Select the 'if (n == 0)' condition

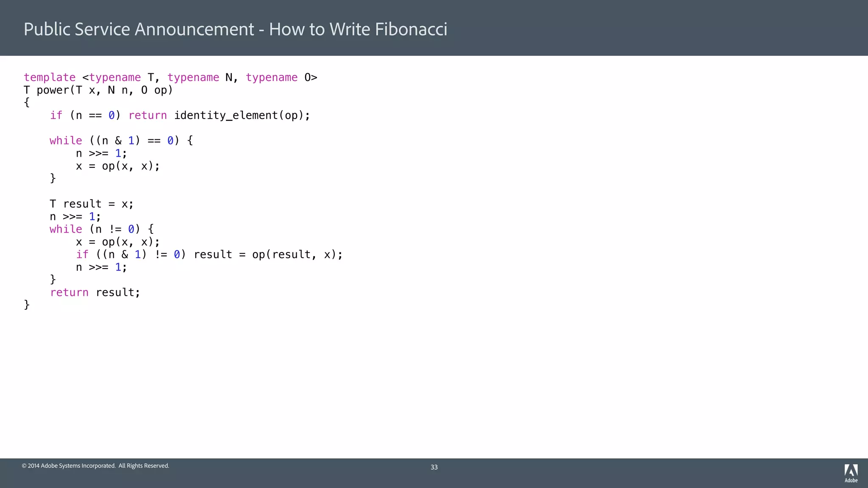pos(85,115)
